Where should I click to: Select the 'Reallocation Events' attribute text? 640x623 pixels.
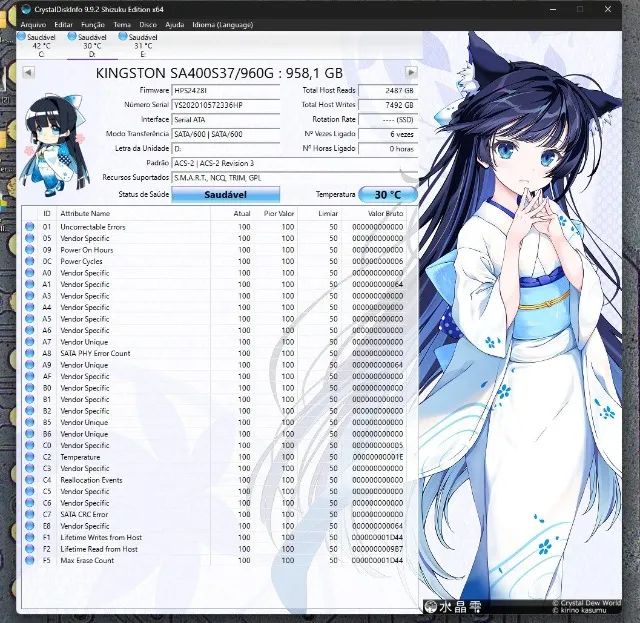(x=91, y=480)
